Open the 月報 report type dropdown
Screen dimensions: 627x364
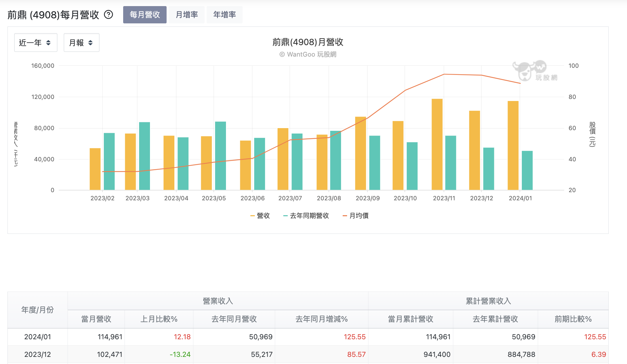[81, 43]
